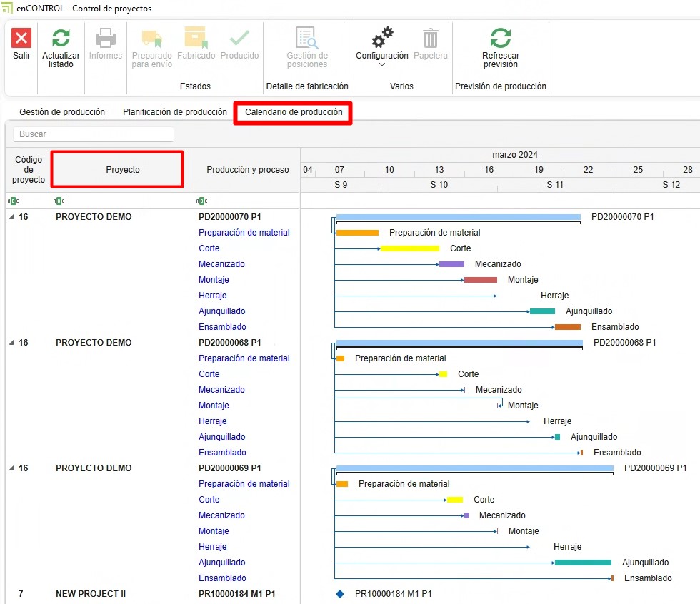Select blue summary bar for PD20000069 P1

coord(475,468)
